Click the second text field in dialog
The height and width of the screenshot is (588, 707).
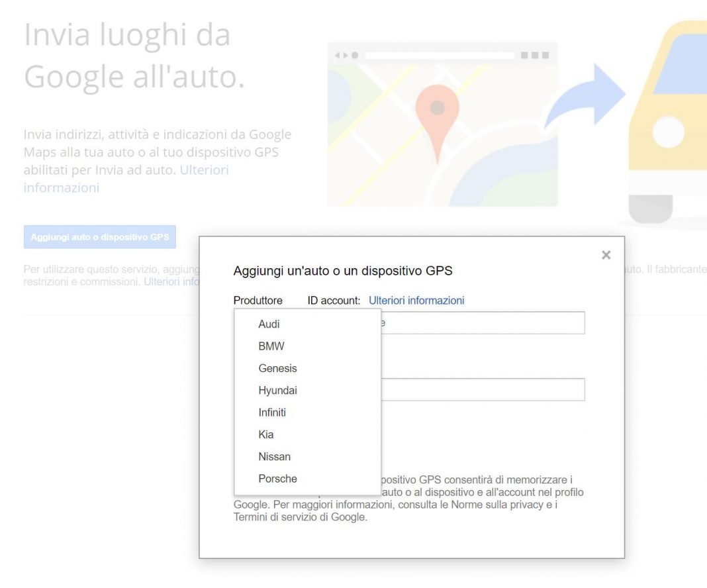tap(483, 389)
